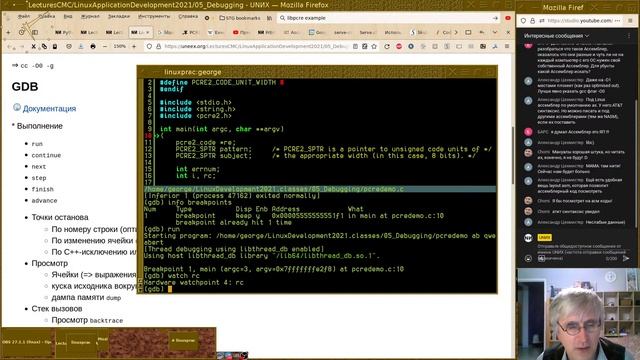Open the Журнал menu
Viewport: 640px width, 360px height.
(x=90, y=16)
